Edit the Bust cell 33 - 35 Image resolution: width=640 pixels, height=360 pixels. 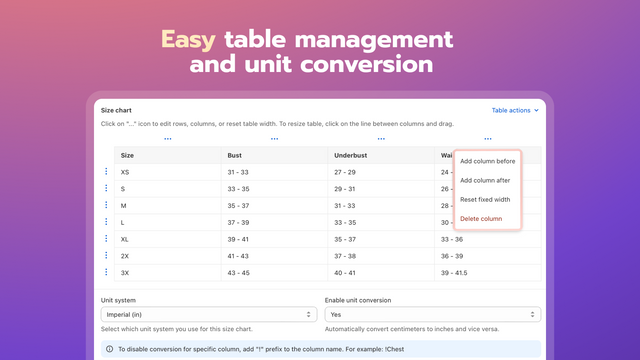274,189
